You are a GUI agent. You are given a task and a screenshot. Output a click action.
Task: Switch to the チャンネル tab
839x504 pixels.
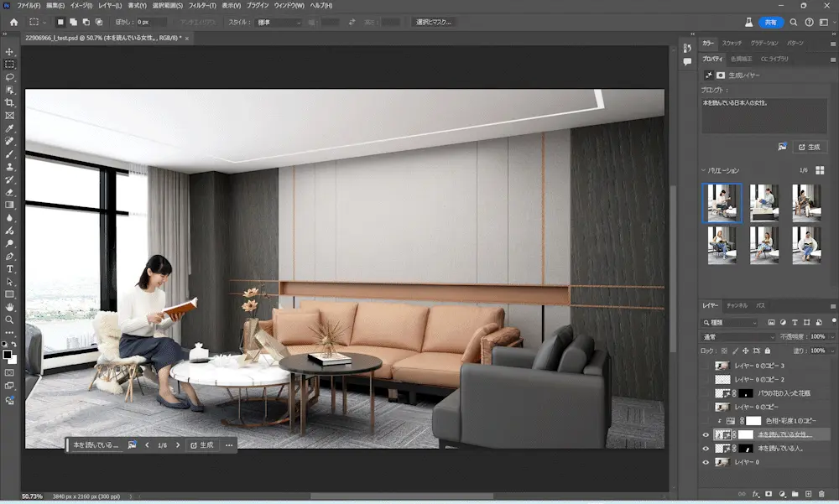pos(737,305)
